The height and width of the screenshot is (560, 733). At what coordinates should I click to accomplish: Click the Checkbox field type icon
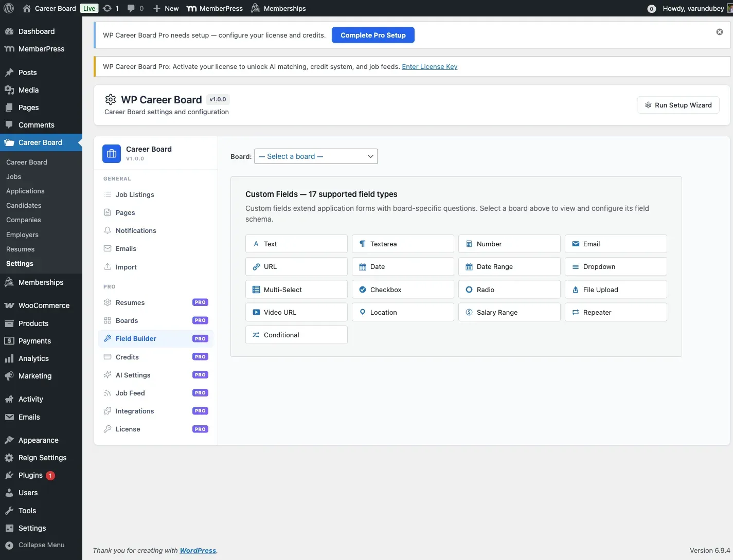[363, 290]
